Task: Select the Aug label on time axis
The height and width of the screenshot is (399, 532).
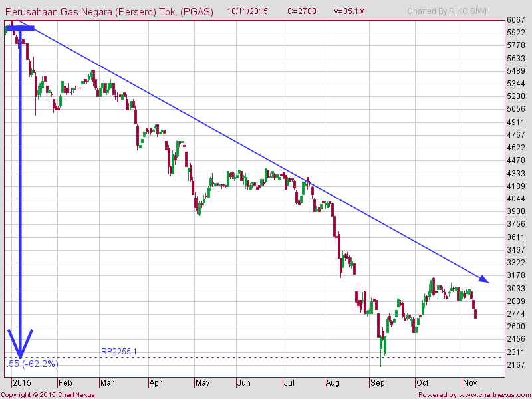Action: pyautogui.click(x=332, y=383)
